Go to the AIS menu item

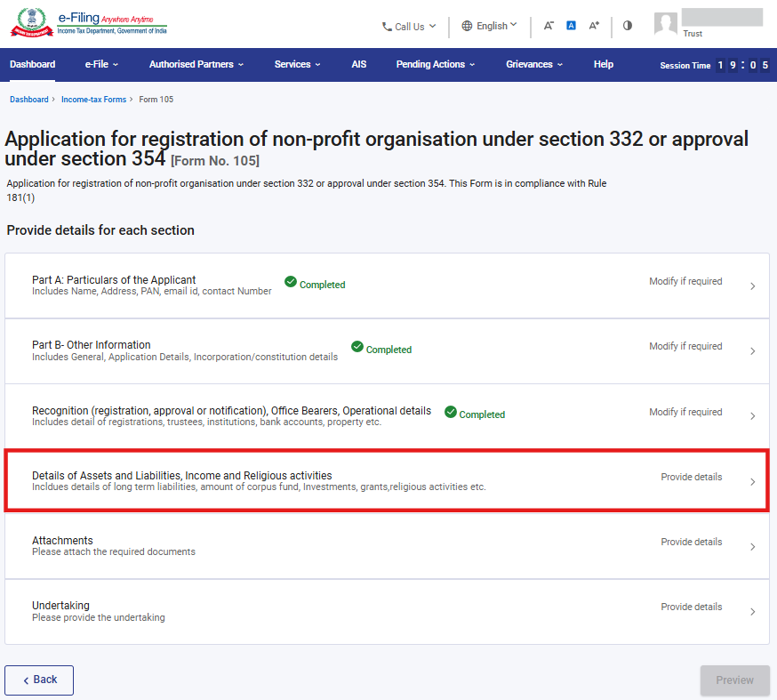coord(358,64)
